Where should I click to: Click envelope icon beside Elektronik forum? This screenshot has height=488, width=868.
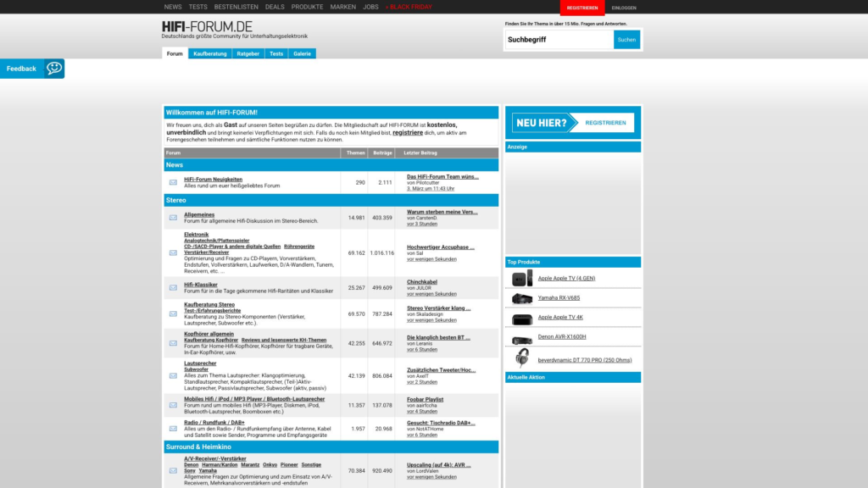(x=173, y=252)
